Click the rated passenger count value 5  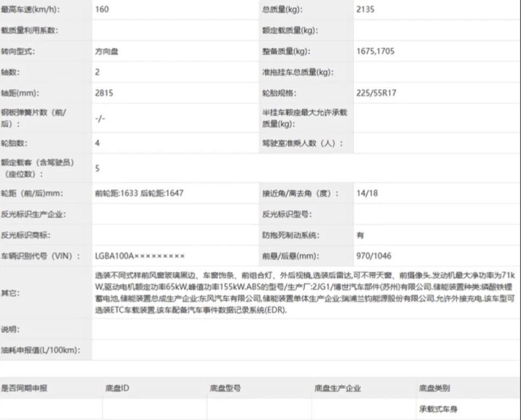point(98,168)
